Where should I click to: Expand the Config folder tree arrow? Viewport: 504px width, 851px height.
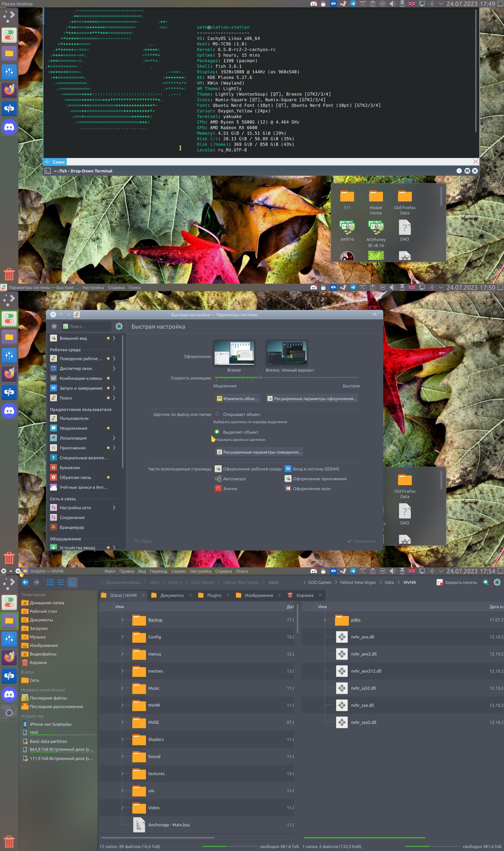pyautogui.click(x=122, y=637)
